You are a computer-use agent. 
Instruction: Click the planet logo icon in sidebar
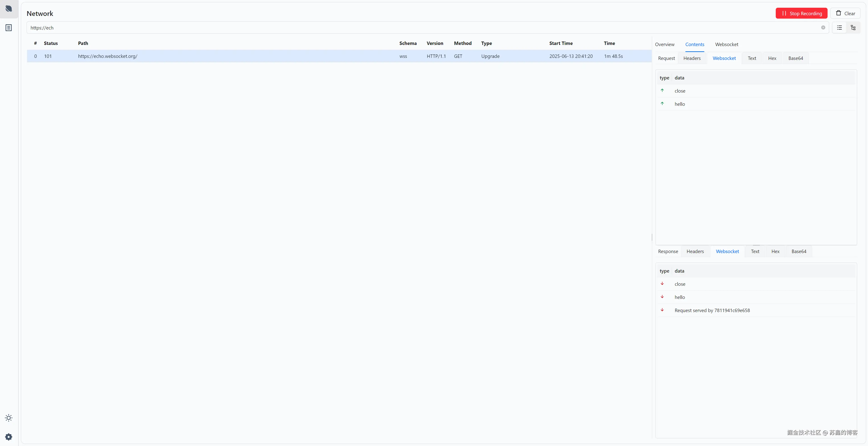click(x=9, y=9)
